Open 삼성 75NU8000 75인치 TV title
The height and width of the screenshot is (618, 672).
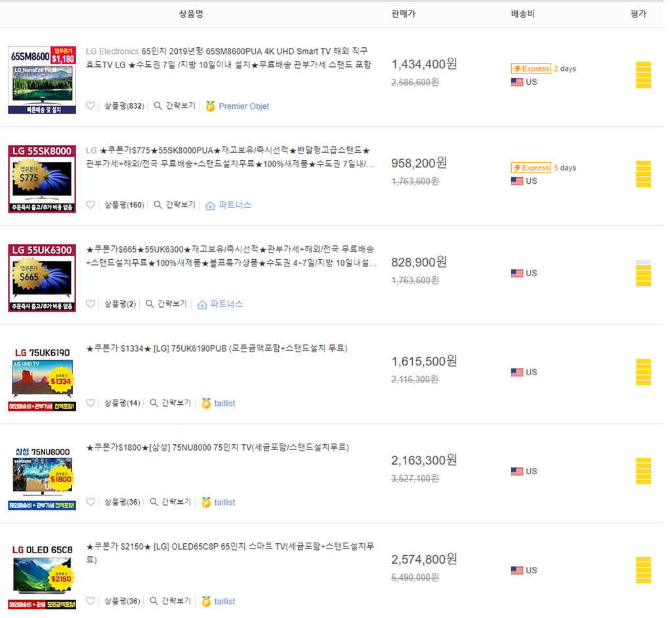[218, 447]
